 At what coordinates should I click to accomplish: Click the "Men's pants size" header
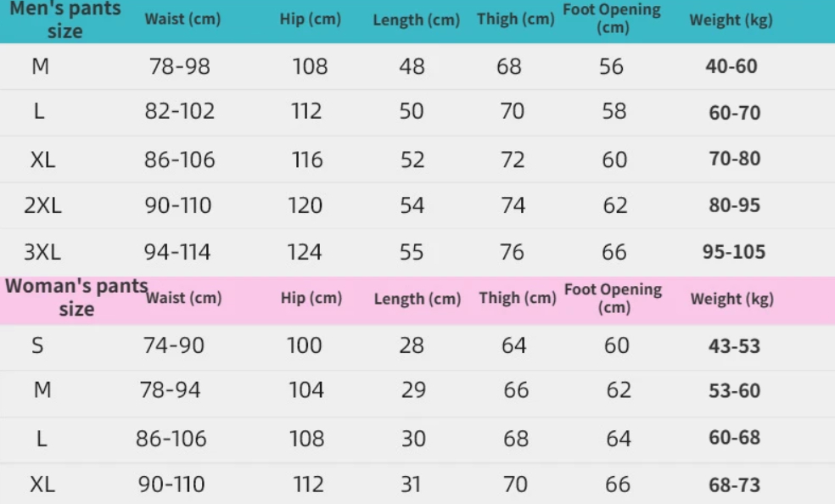pyautogui.click(x=64, y=20)
